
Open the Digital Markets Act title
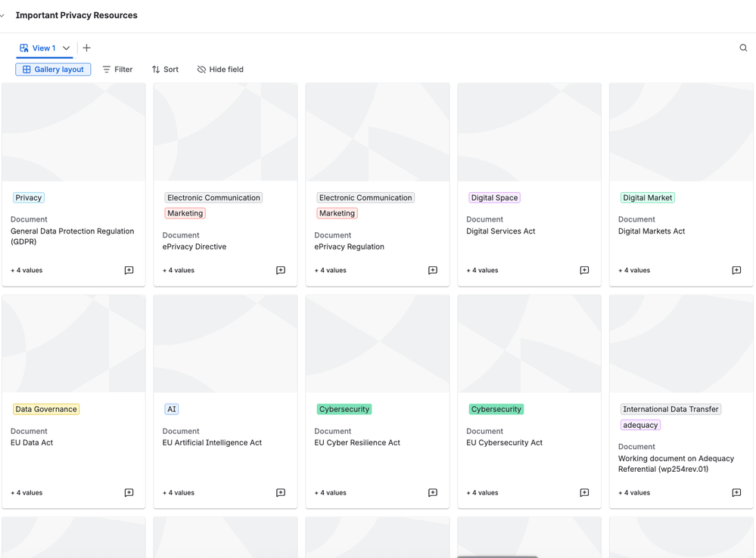click(x=652, y=231)
